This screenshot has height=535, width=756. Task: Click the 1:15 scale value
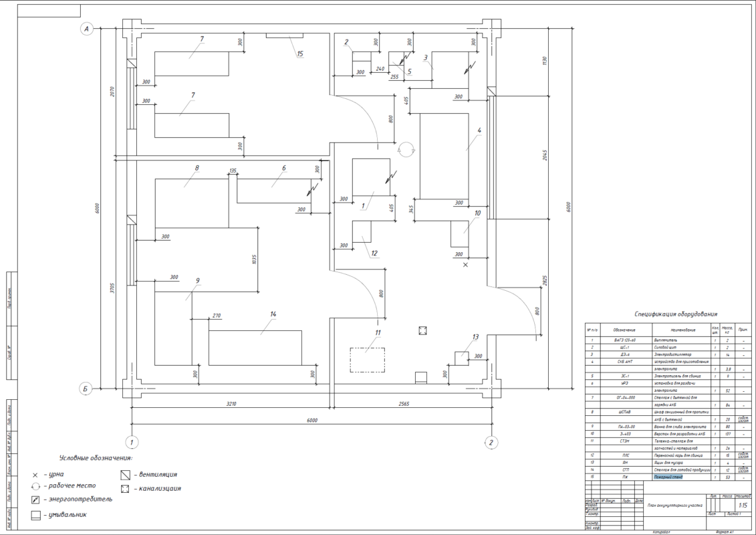click(744, 506)
